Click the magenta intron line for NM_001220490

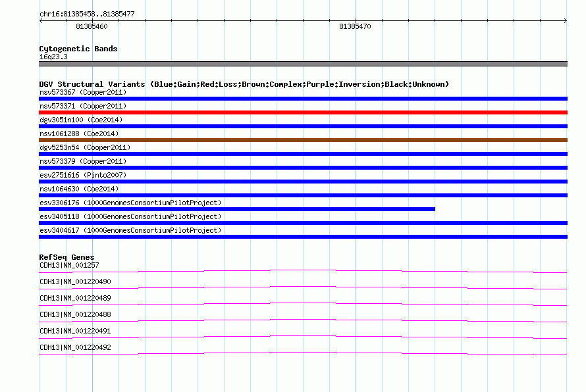(x=303, y=287)
